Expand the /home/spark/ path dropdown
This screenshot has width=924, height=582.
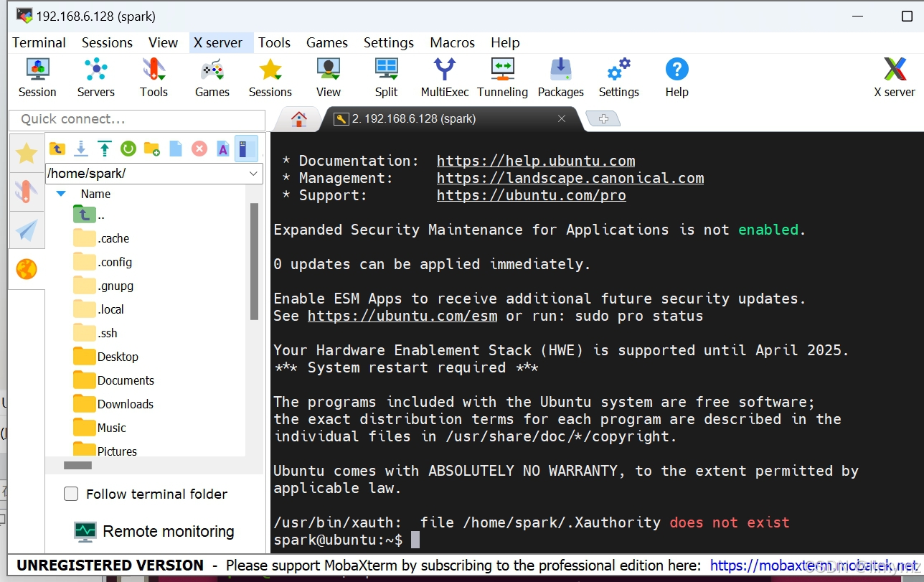coord(253,174)
